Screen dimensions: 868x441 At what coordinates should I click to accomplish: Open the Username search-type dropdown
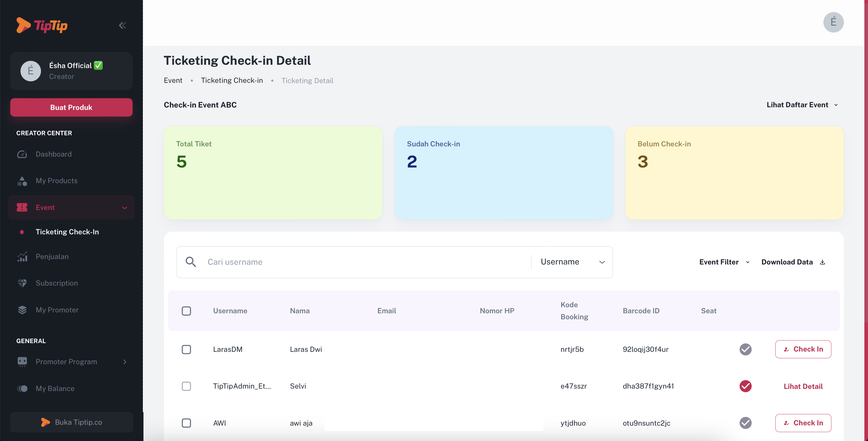(572, 262)
